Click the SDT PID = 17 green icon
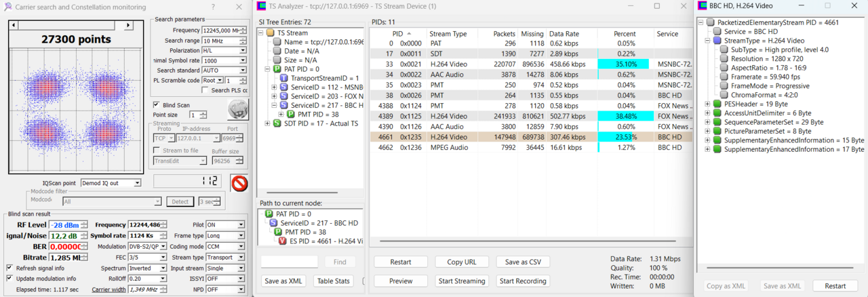Screen dimensions: 868x297 pyautogui.click(x=277, y=123)
